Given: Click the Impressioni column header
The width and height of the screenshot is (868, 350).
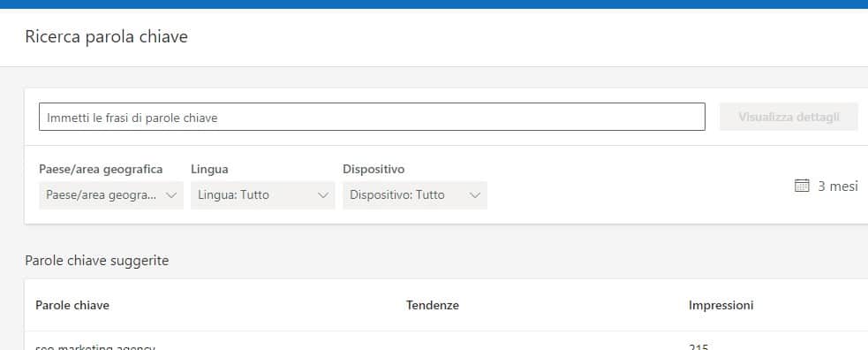Looking at the screenshot, I should pos(721,305).
